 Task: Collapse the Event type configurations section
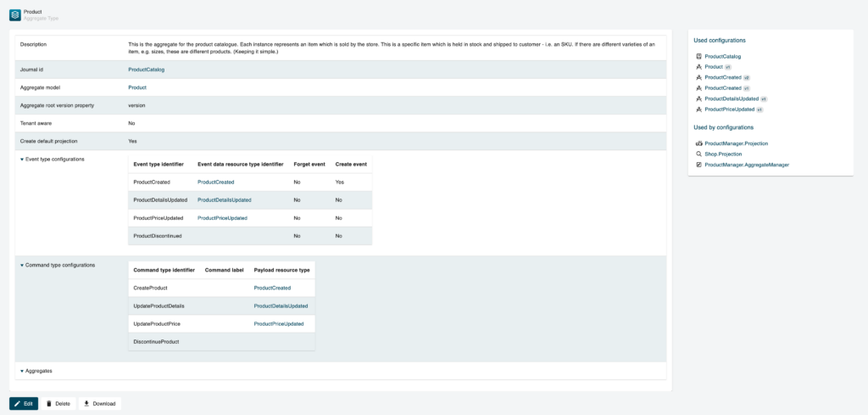click(x=22, y=159)
